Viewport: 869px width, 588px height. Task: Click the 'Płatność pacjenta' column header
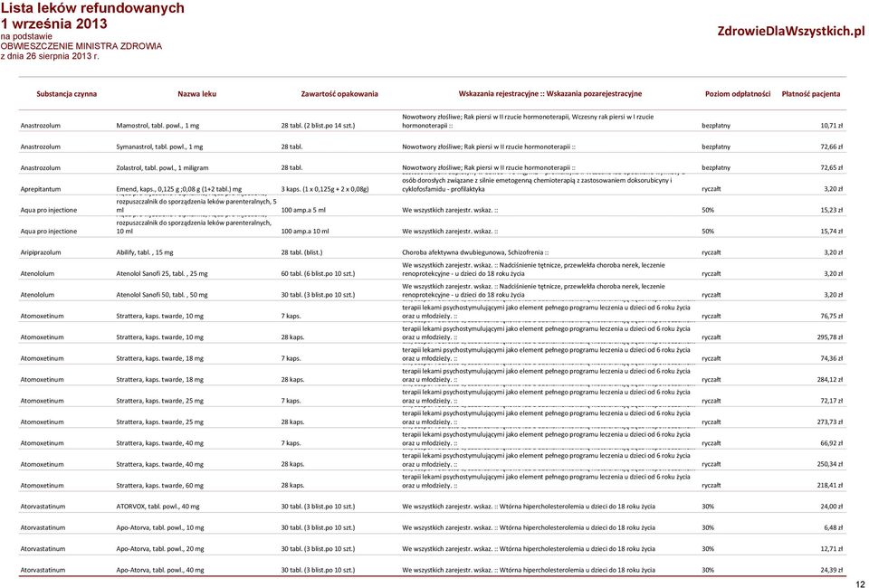[x=811, y=94]
